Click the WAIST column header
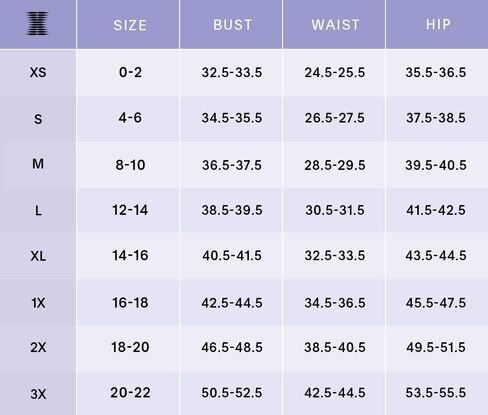 point(335,25)
